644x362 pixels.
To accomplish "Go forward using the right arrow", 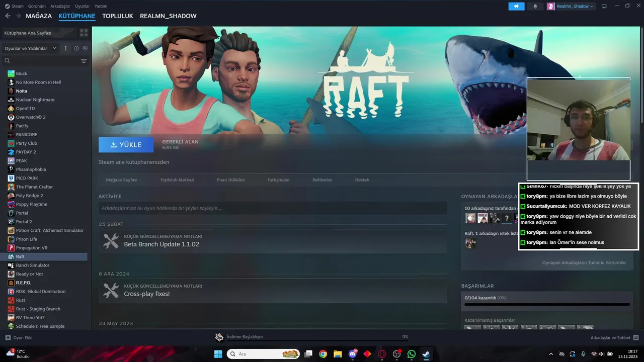I will (18, 16).
